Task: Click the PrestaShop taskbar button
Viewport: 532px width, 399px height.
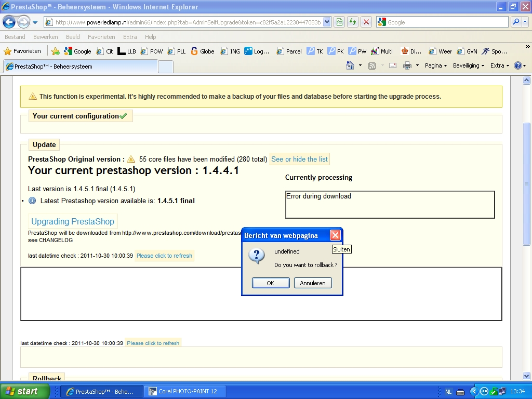Action: click(x=101, y=391)
